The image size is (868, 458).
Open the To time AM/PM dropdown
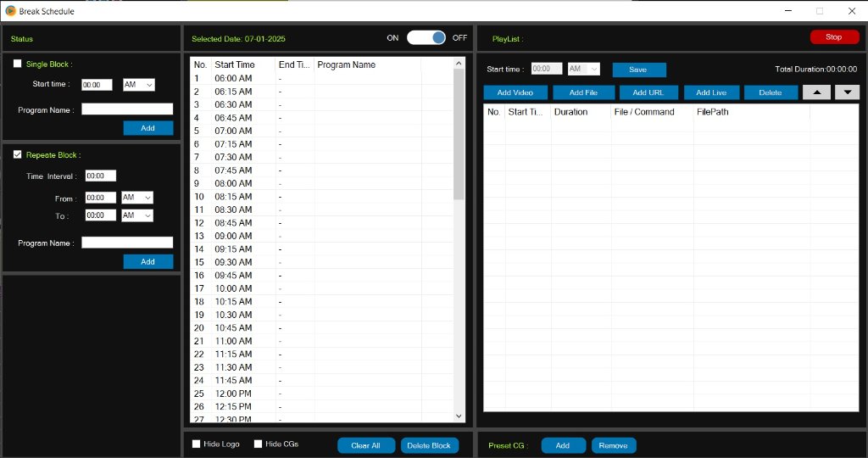136,215
